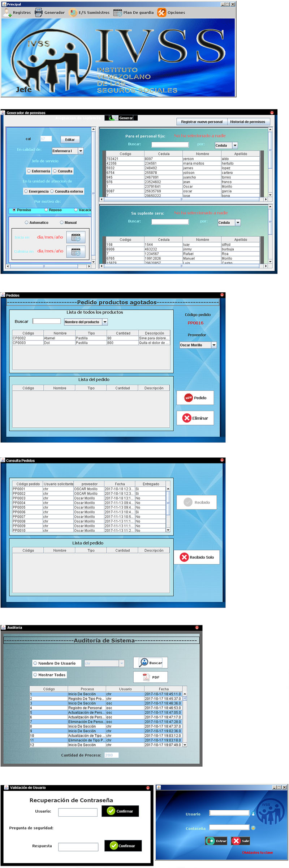
Task: Open the Plan De guardia calendar icon
Action: 117,13
